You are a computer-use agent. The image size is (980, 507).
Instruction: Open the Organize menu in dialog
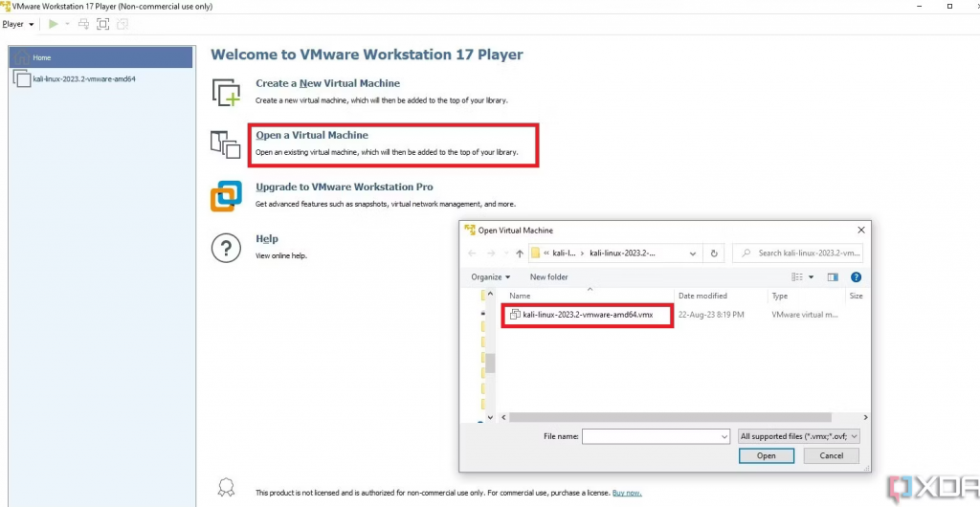point(490,276)
